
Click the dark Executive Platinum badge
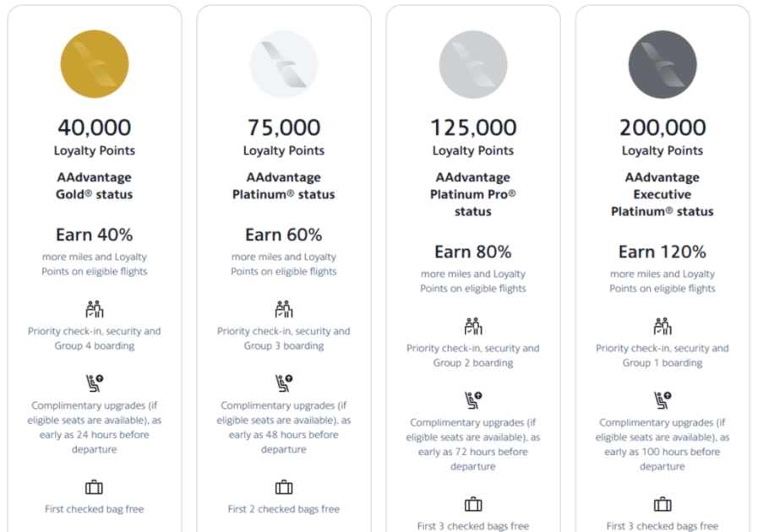coord(663,65)
